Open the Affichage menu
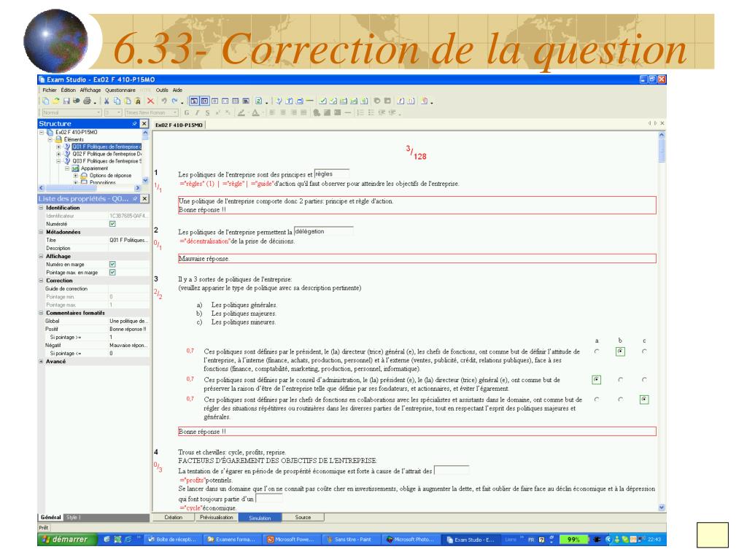Image resolution: width=747 pixels, height=560 pixels. click(90, 90)
